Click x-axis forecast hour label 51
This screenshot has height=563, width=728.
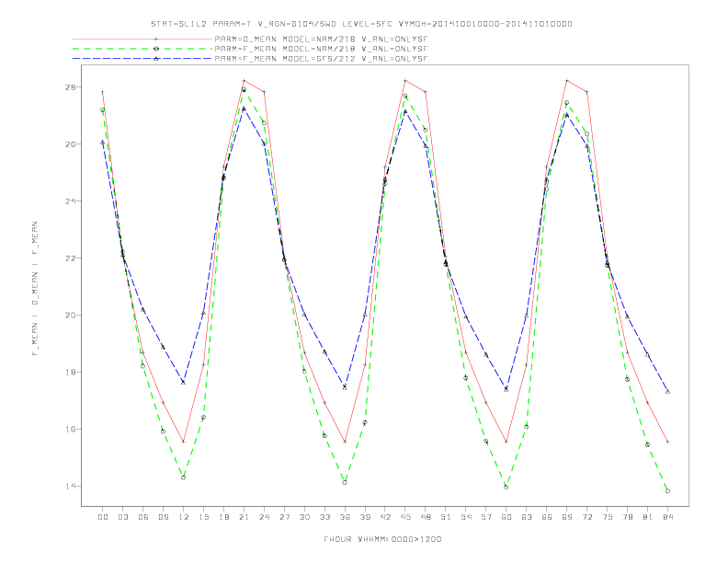pyautogui.click(x=446, y=517)
